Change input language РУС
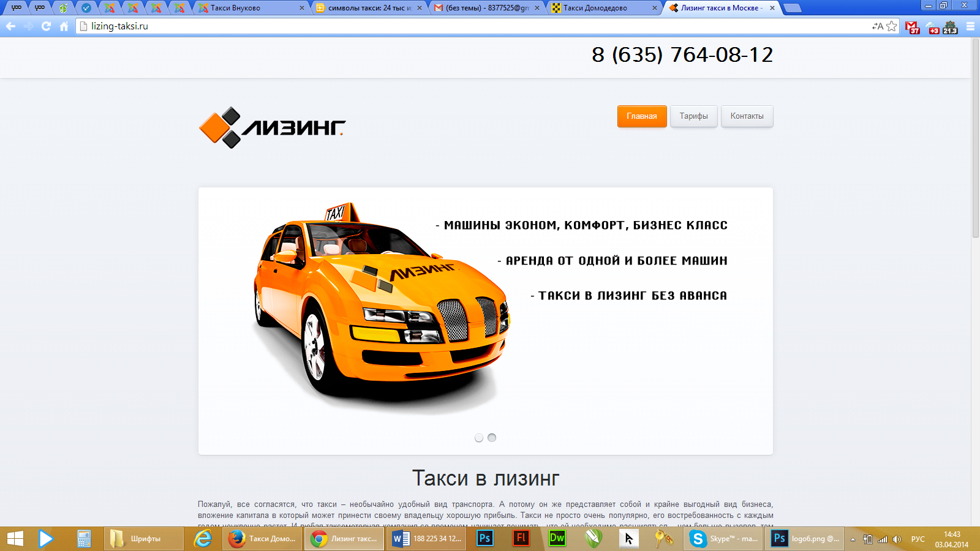 click(x=918, y=539)
